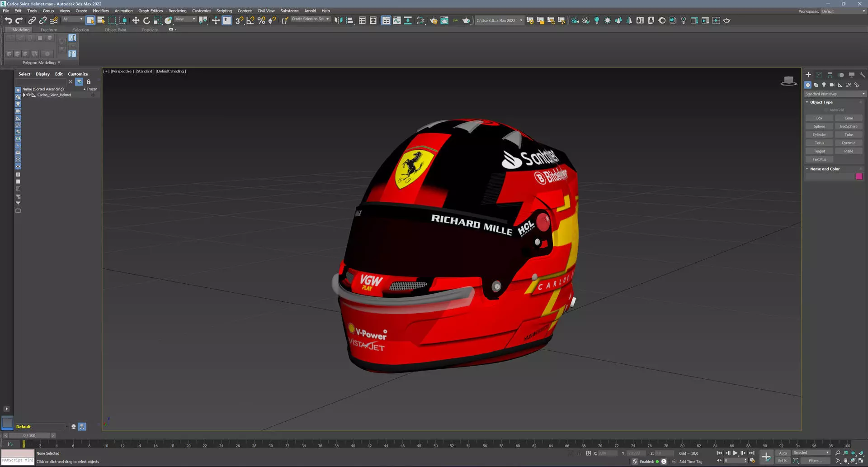
Task: Play the animation
Action: [x=735, y=453]
